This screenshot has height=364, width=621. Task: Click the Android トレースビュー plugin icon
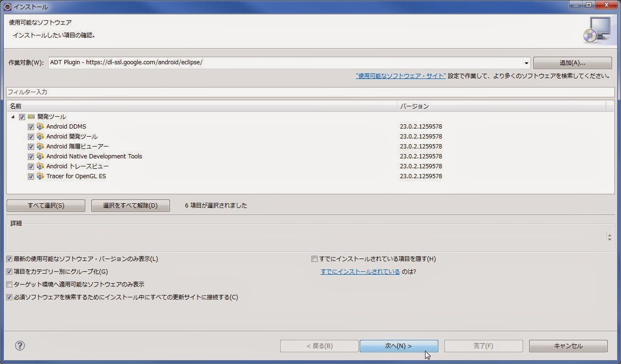[40, 166]
